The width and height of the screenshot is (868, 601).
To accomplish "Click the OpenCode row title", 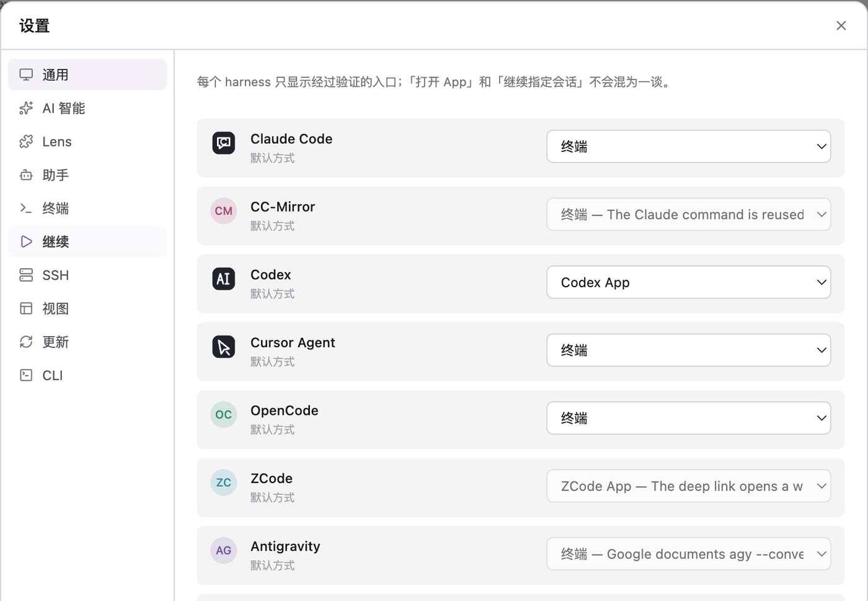I will 285,411.
